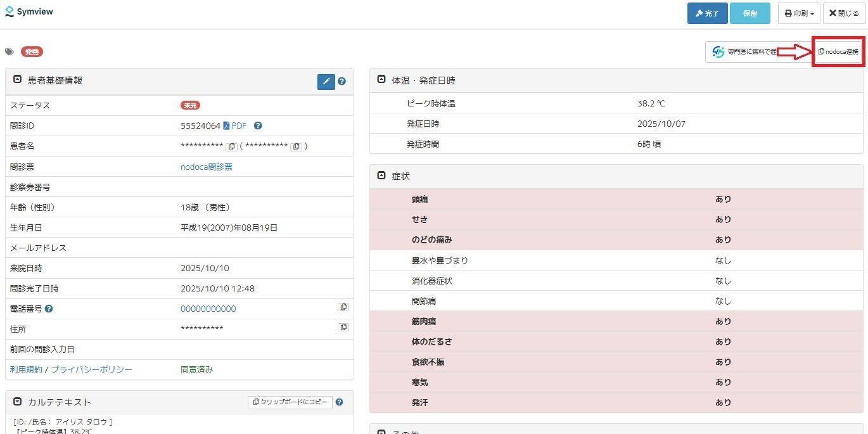Open the help icon in 患者基礎情報 header
Screen dimensions: 868x434
pyautogui.click(x=342, y=82)
